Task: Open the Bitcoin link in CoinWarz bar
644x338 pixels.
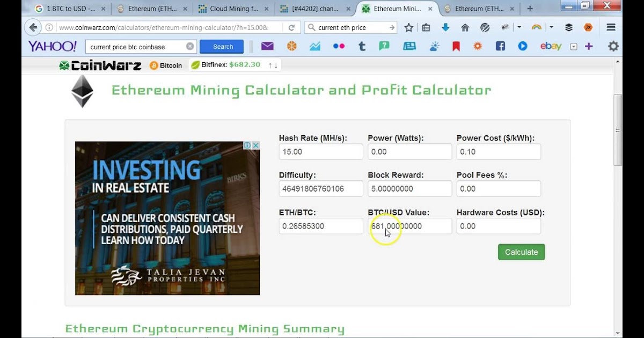Action: click(x=166, y=65)
